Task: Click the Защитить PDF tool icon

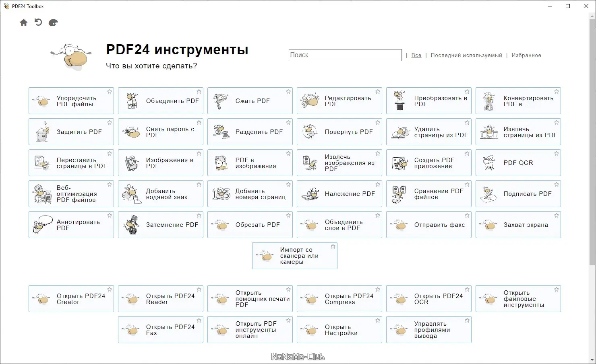Action: 42,132
